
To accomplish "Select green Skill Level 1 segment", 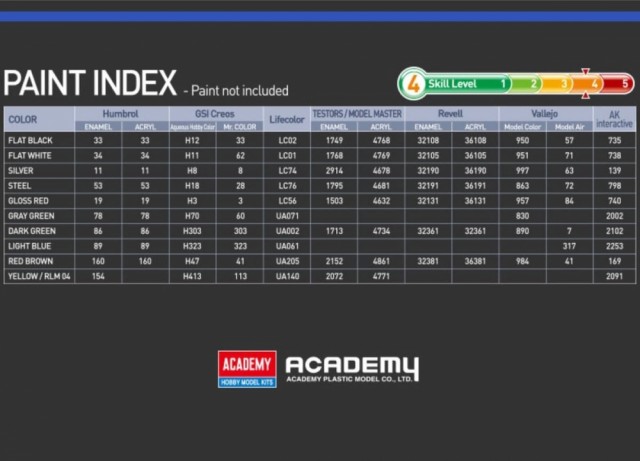I will point(467,84).
